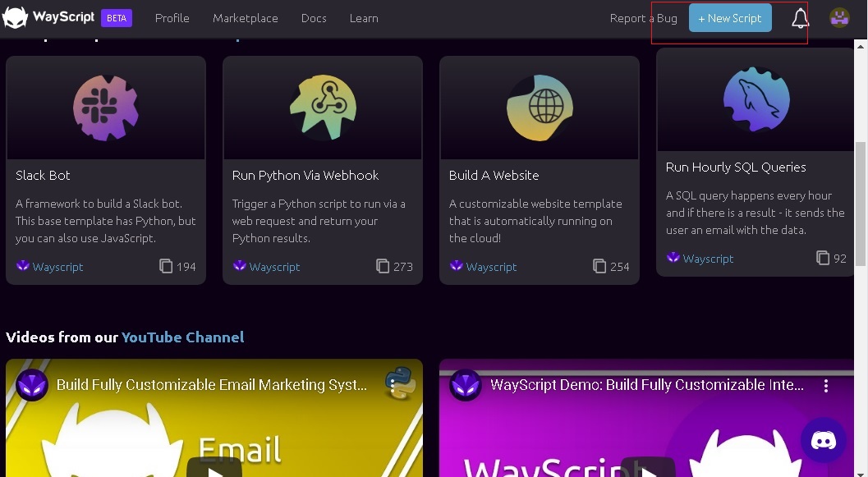Viewport: 868px width, 477px height.
Task: Open Wayscript author link on Run Python card
Action: 274,267
